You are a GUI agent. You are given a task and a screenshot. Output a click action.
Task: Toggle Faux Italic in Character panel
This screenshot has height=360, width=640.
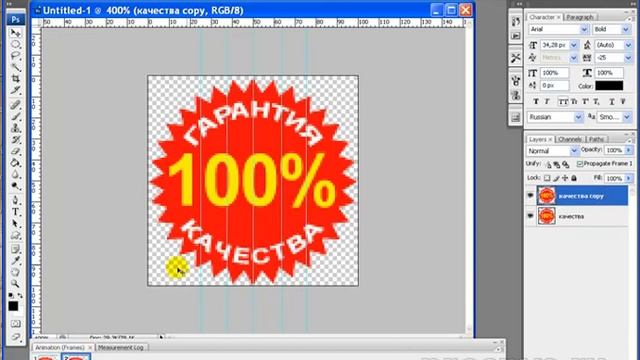(547, 101)
